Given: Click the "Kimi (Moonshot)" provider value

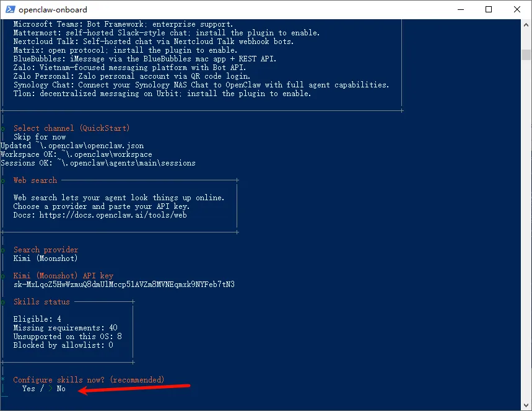Looking at the screenshot, I should 46,259.
